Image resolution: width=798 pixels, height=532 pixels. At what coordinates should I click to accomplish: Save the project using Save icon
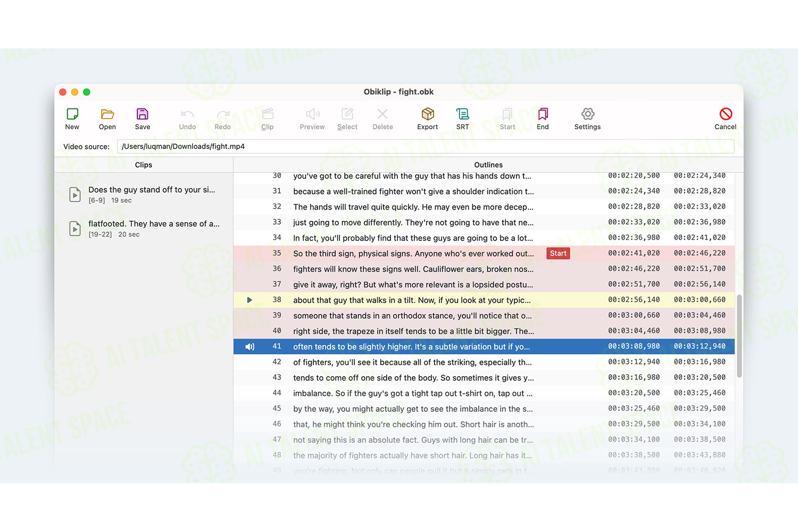click(x=143, y=114)
